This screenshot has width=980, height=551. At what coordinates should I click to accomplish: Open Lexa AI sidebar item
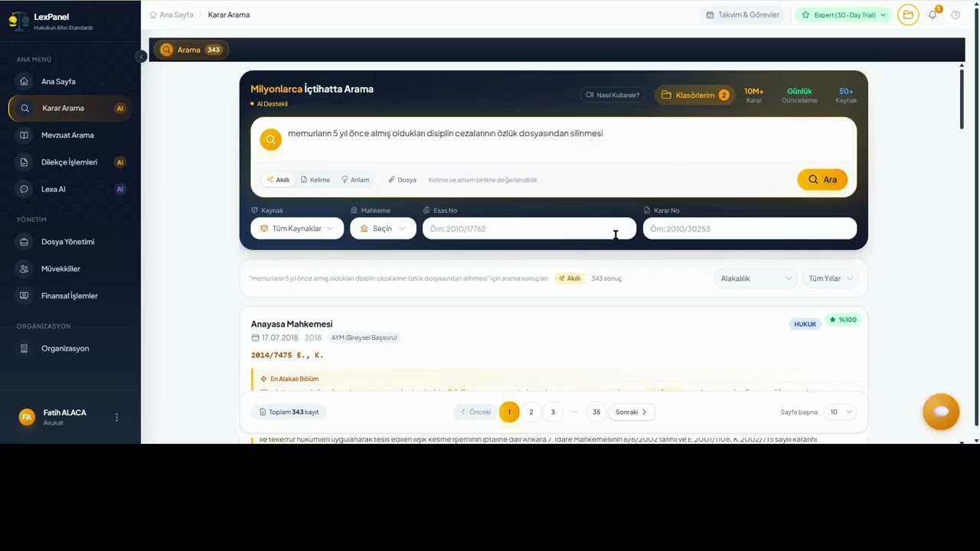(x=70, y=189)
